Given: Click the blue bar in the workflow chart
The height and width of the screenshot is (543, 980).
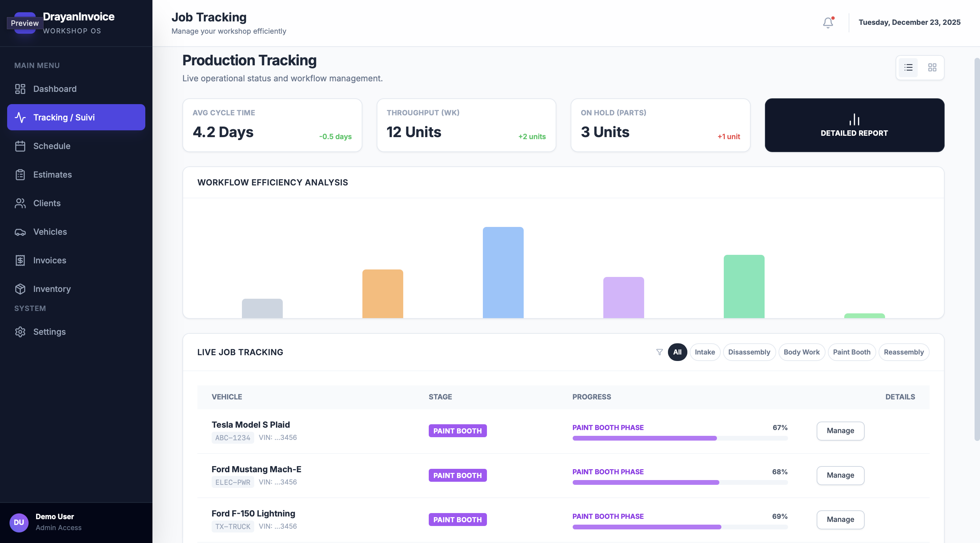Looking at the screenshot, I should [x=503, y=272].
